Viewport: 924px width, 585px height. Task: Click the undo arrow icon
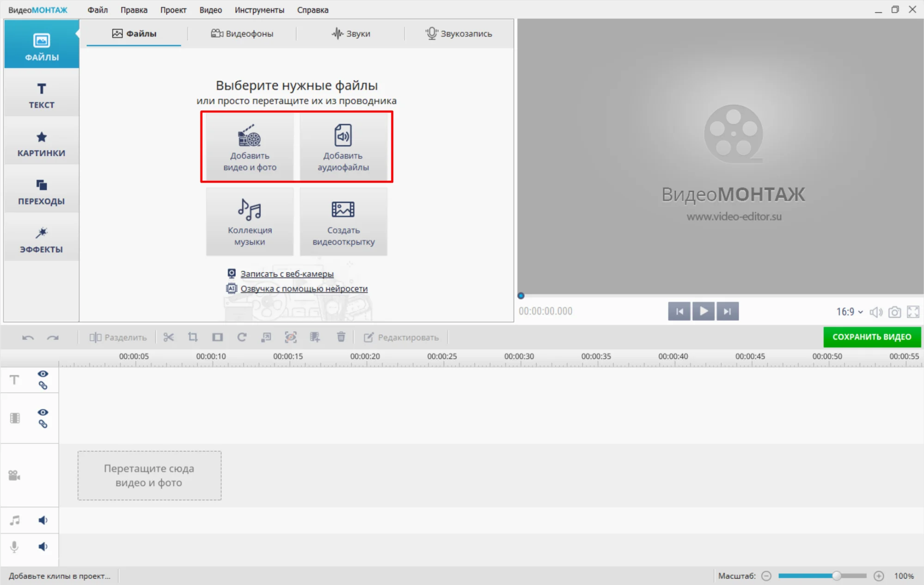tap(28, 337)
